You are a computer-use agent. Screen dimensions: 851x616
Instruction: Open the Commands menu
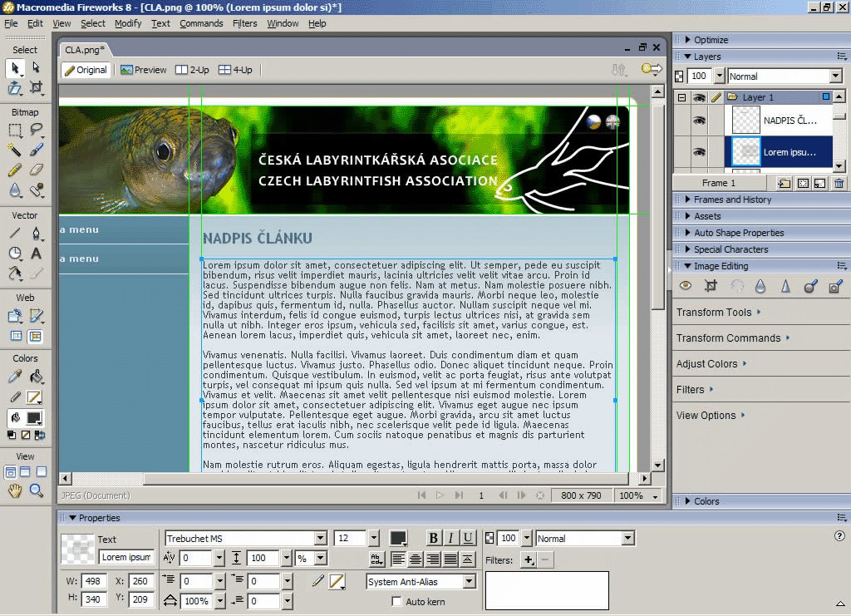tap(201, 23)
